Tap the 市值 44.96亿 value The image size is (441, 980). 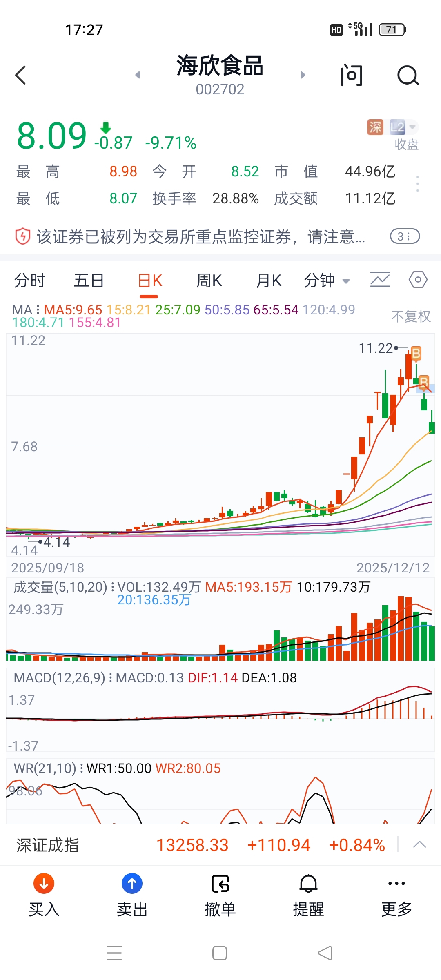[x=370, y=171]
